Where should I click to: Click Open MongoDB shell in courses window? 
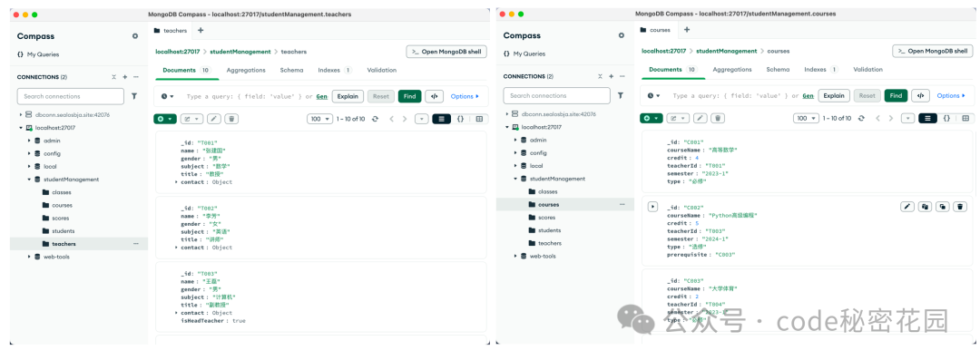933,51
